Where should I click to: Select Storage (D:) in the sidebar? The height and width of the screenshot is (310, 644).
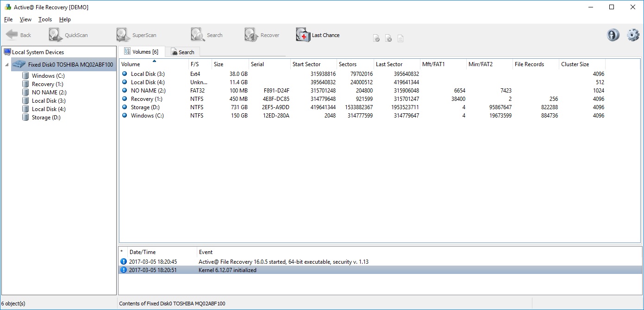(x=46, y=117)
